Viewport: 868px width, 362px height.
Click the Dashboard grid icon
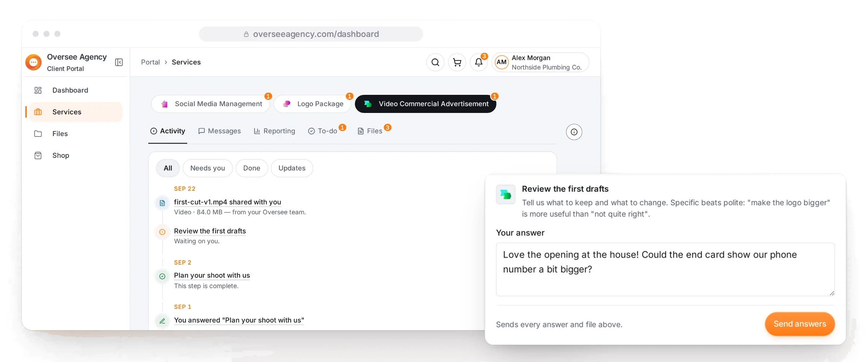(38, 90)
